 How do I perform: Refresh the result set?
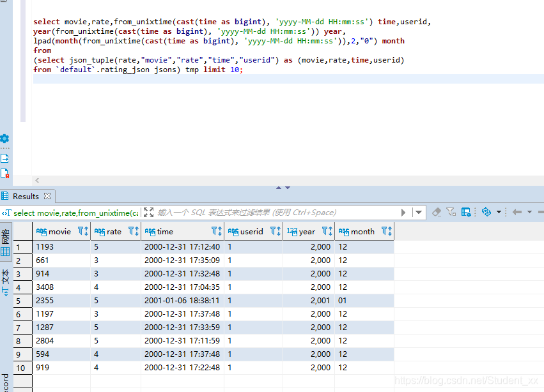click(x=486, y=212)
